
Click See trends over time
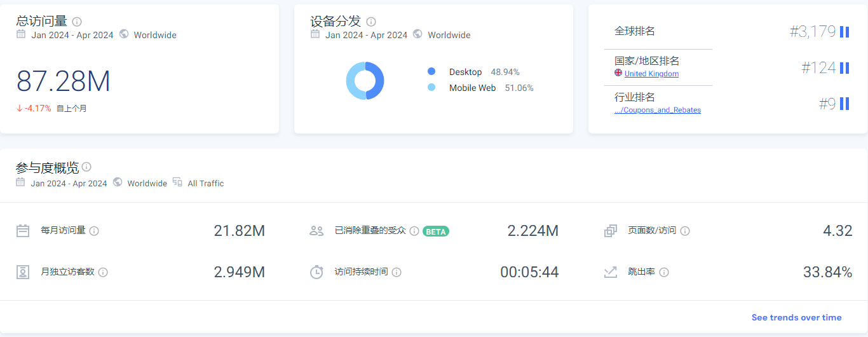pyautogui.click(x=796, y=317)
